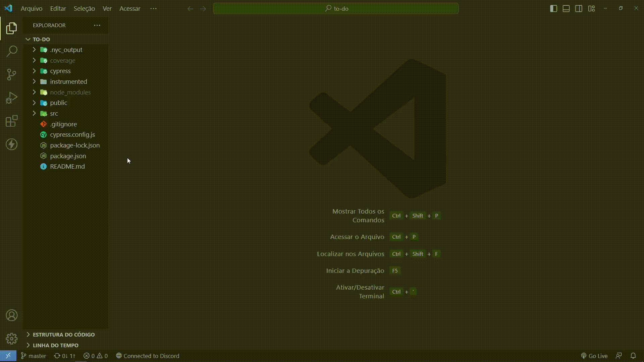The height and width of the screenshot is (362, 644).
Task: Open the Extensions view icon
Action: tap(11, 121)
